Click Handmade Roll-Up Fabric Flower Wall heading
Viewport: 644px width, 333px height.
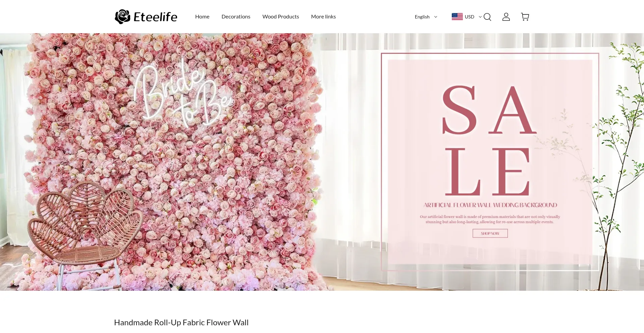pos(181,322)
